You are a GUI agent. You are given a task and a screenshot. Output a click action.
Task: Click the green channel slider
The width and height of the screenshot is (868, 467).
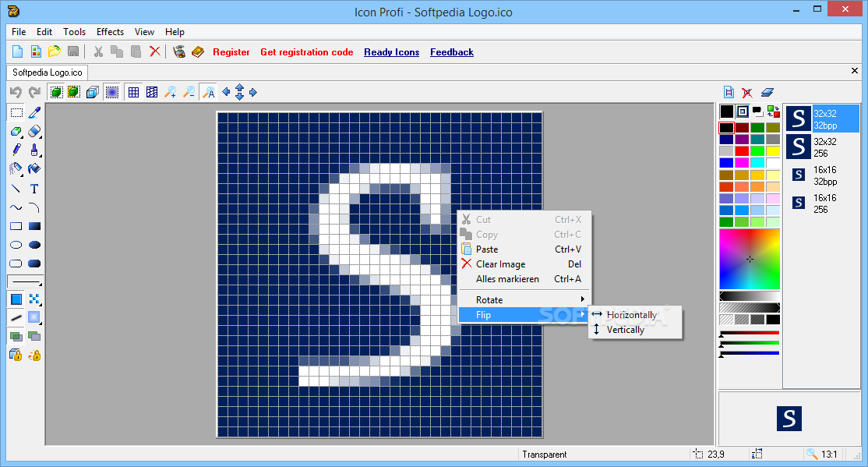[x=750, y=344]
